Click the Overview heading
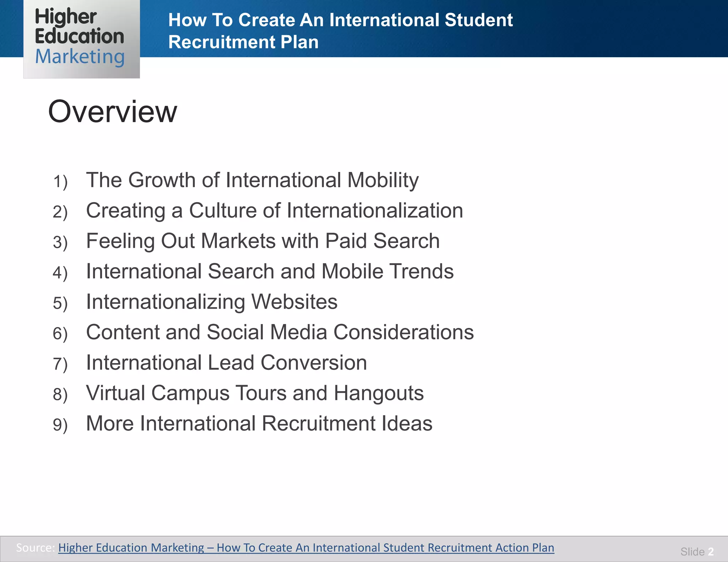The height and width of the screenshot is (562, 728). (x=112, y=112)
